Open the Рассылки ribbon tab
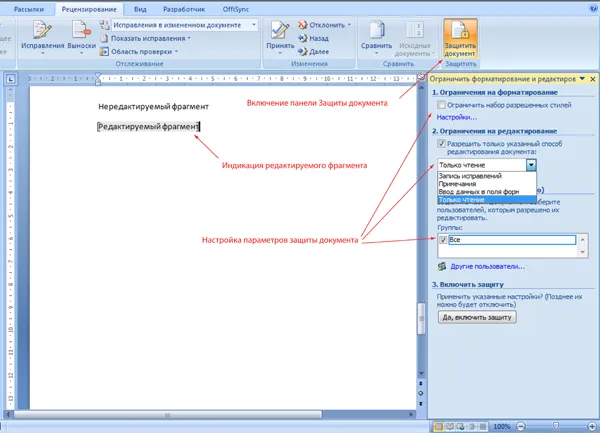This screenshot has width=600, height=433. [29, 9]
